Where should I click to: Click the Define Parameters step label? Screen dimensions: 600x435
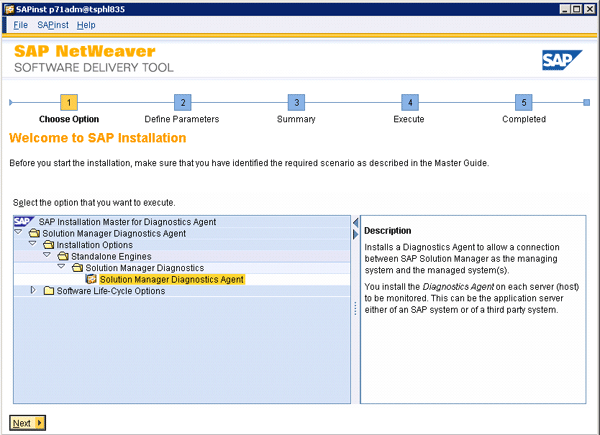point(182,119)
